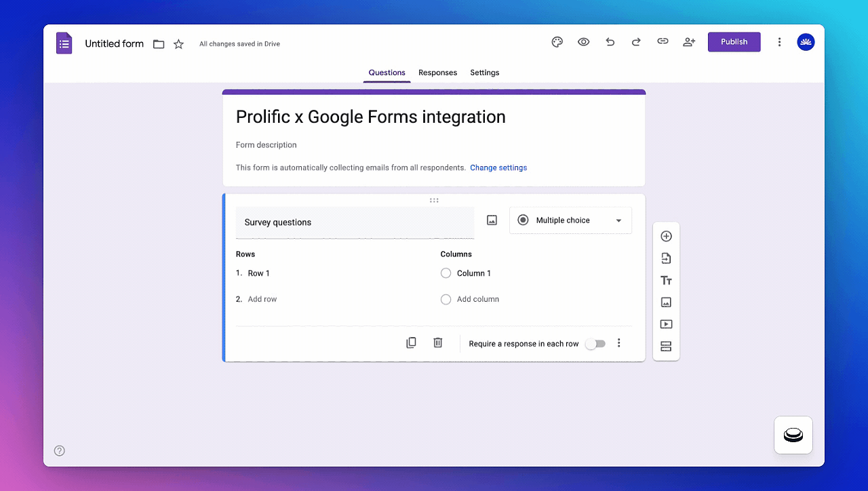
Task: Preview the form with eye icon
Action: click(583, 42)
